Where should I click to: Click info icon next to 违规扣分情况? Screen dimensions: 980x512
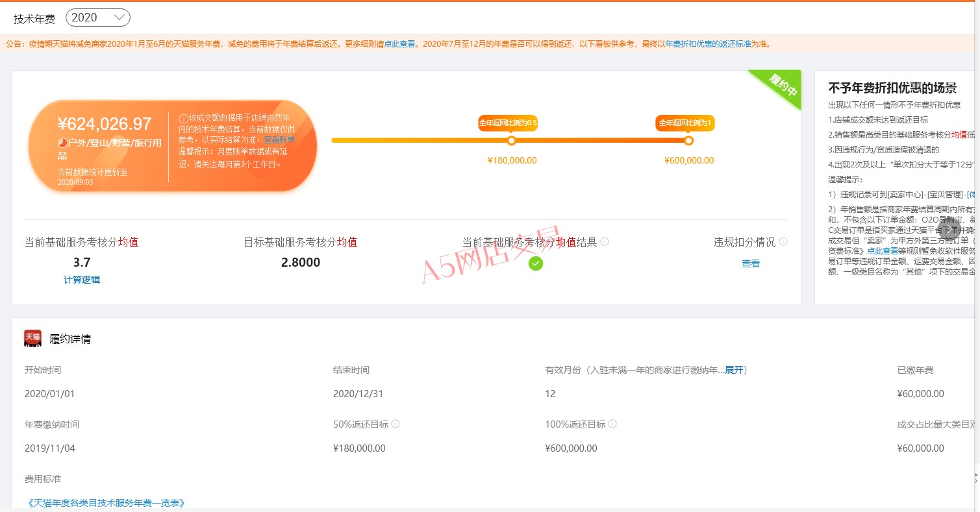coord(783,241)
